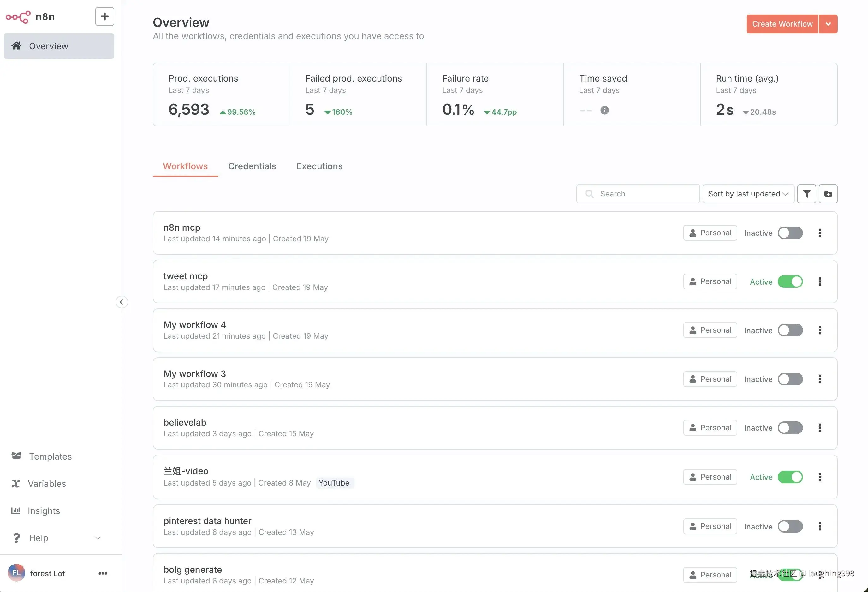This screenshot has height=592, width=868.
Task: Switch to the Credentials tab
Action: click(252, 166)
